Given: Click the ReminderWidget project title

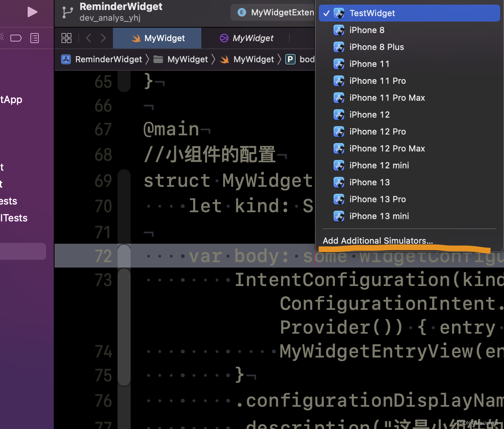Looking at the screenshot, I should 121,7.
